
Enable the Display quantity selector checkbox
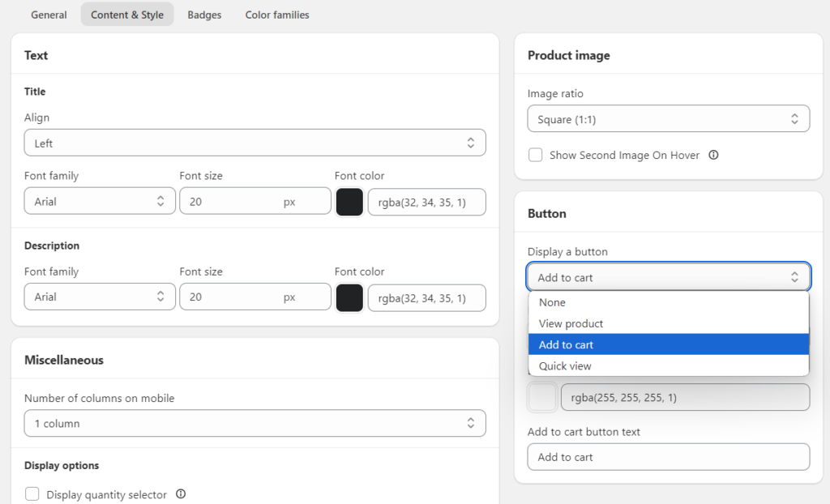pos(32,493)
